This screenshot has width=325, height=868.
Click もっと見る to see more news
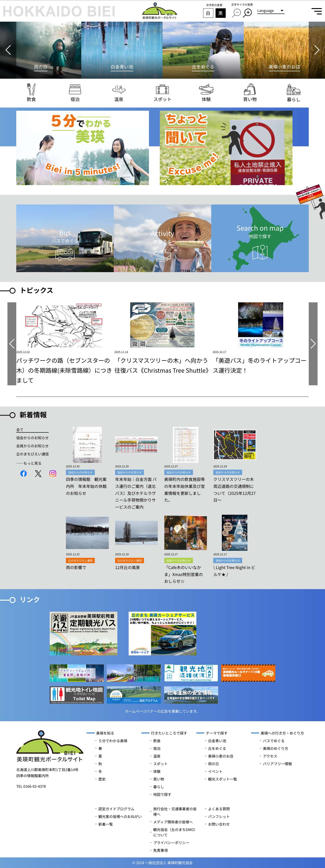click(x=29, y=463)
